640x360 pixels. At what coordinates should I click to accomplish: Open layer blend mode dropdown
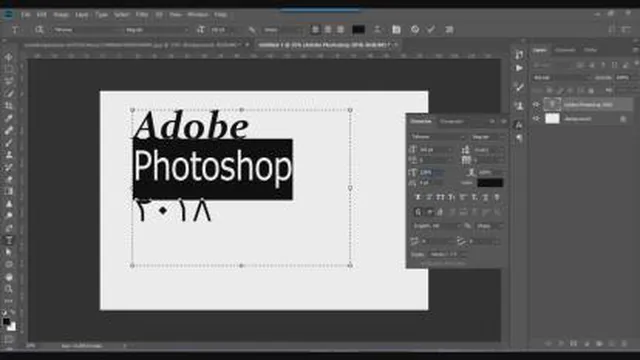[x=562, y=78]
